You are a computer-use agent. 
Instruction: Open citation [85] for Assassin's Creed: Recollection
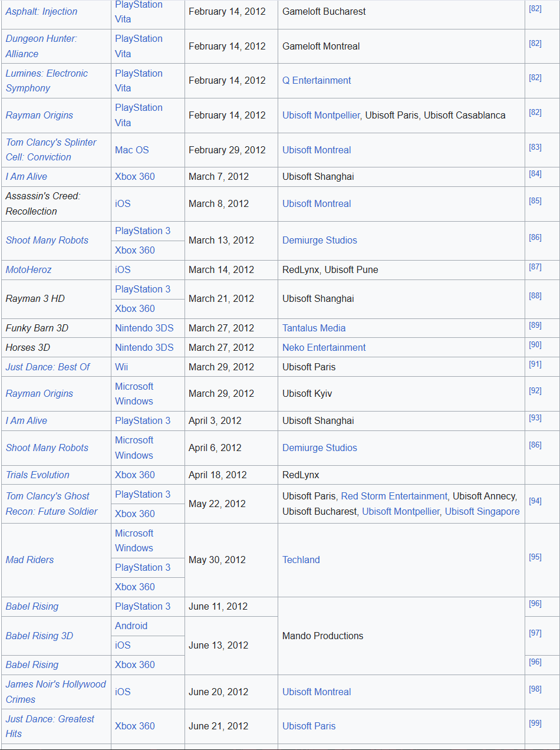click(x=535, y=200)
